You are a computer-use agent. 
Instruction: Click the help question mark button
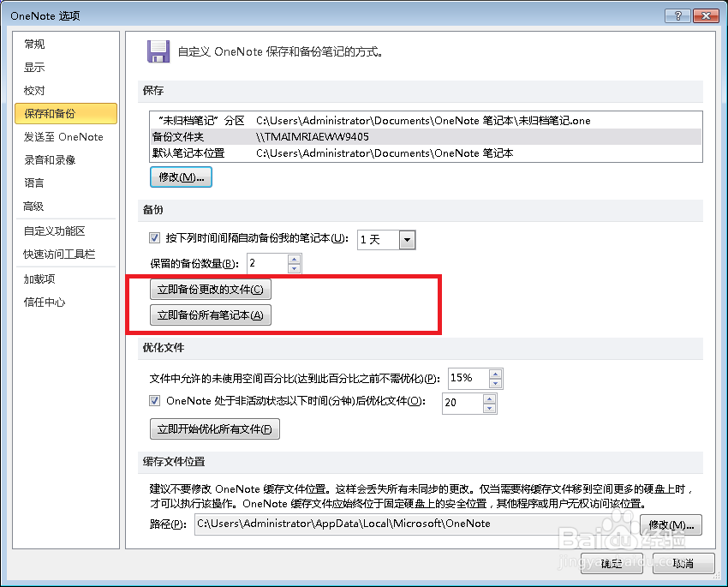pyautogui.click(x=677, y=15)
